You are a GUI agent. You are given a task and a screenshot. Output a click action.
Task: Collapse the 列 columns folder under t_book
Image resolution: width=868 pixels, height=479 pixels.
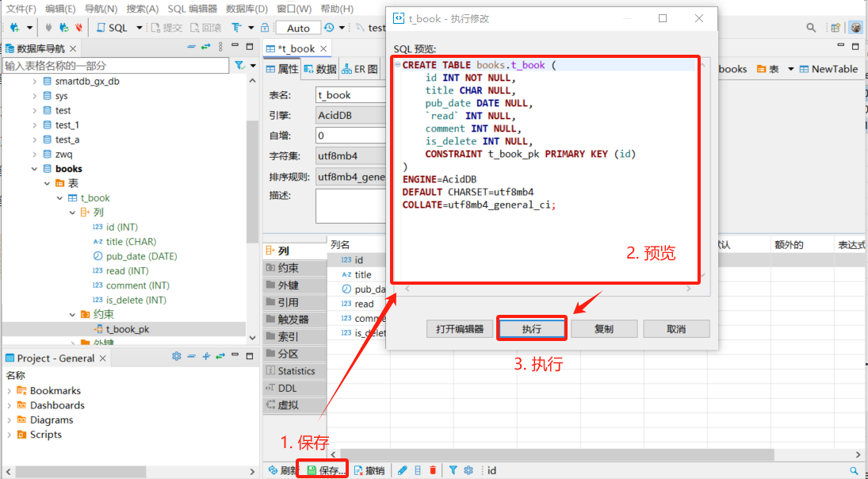point(72,213)
